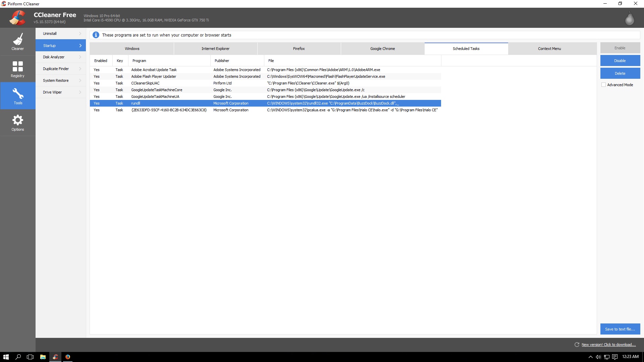Click the pear icon in header
The image size is (644, 362).
[630, 18]
